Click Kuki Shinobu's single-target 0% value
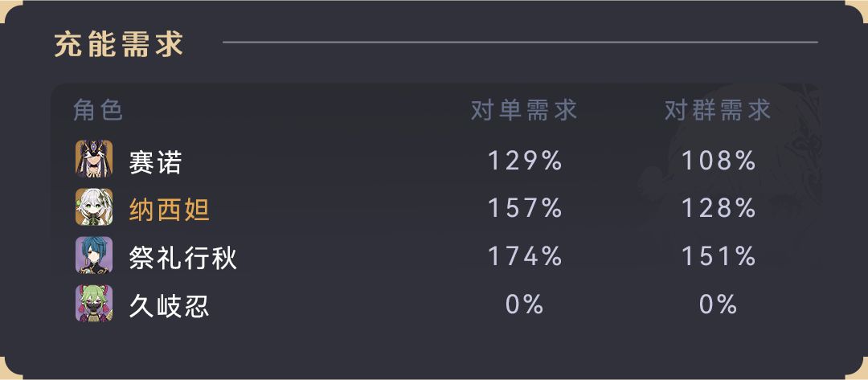 point(525,305)
